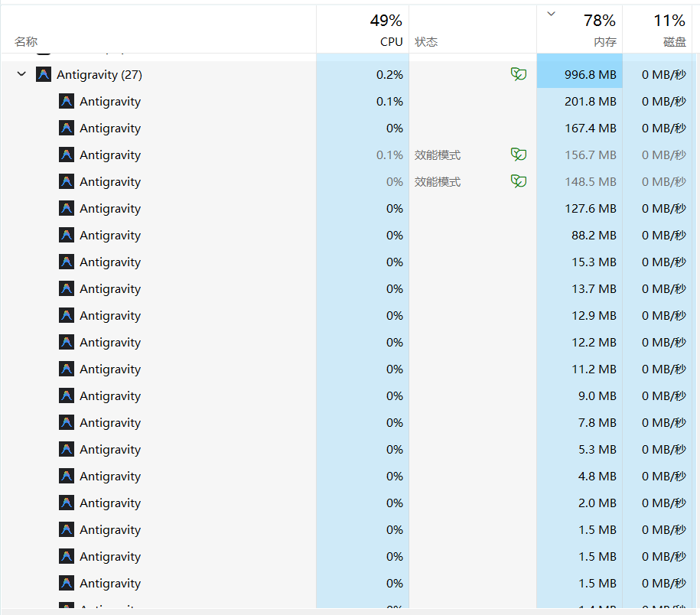Click the 4.8 MB memory value
This screenshot has height=615, width=700.
(x=597, y=477)
